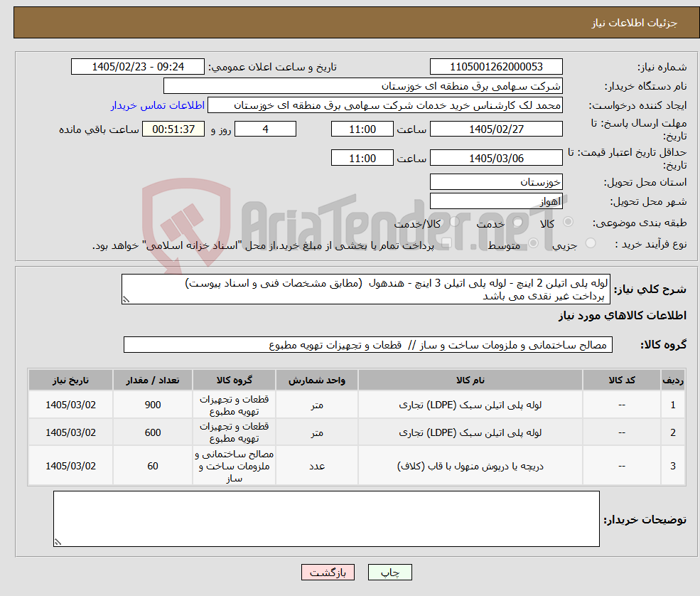Click the نام کالا column header
This screenshot has height=596, width=700.
pos(470,381)
